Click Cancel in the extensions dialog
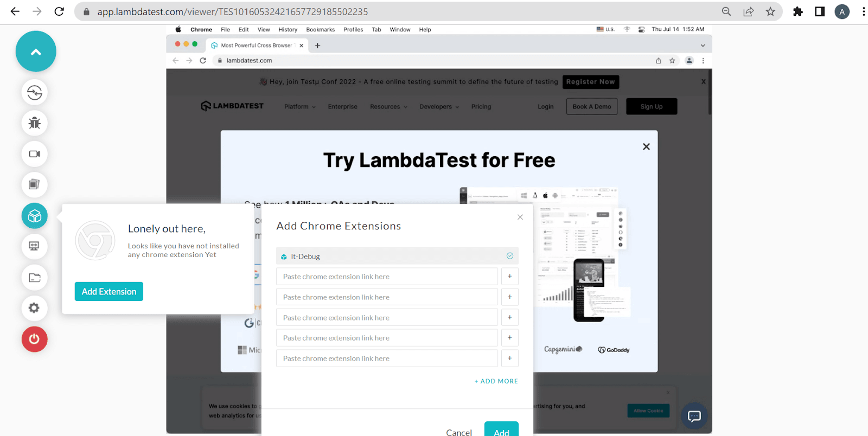 [459, 432]
